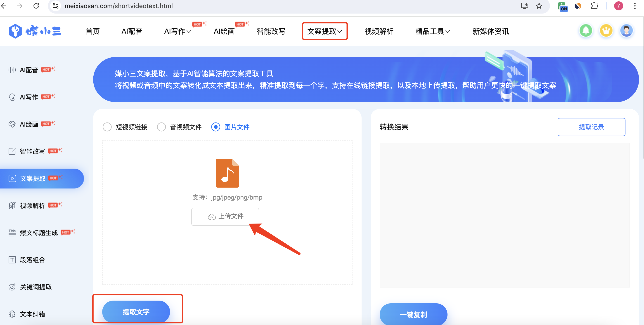Image resolution: width=644 pixels, height=325 pixels.
Task: Click the 视频解析 sidebar icon
Action: 12,205
